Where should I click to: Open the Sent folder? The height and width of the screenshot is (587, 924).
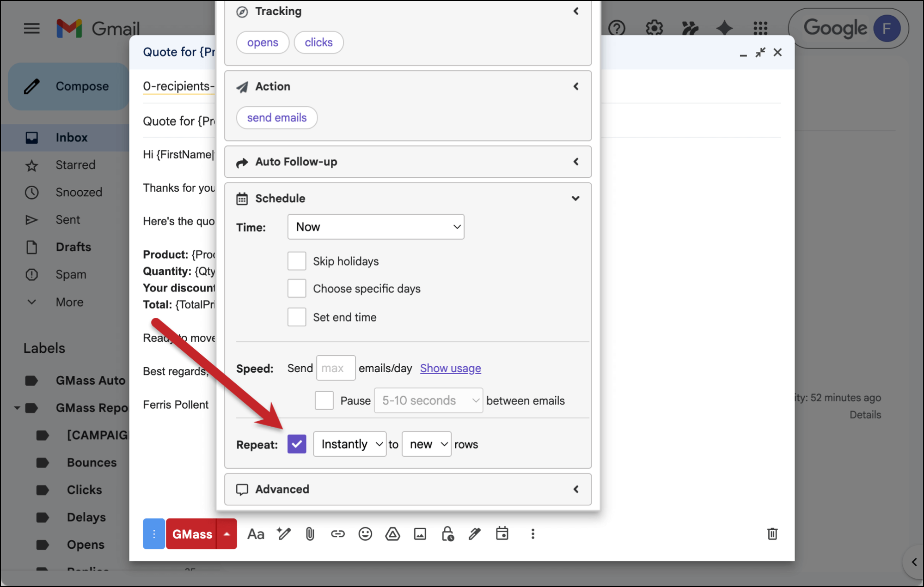68,220
